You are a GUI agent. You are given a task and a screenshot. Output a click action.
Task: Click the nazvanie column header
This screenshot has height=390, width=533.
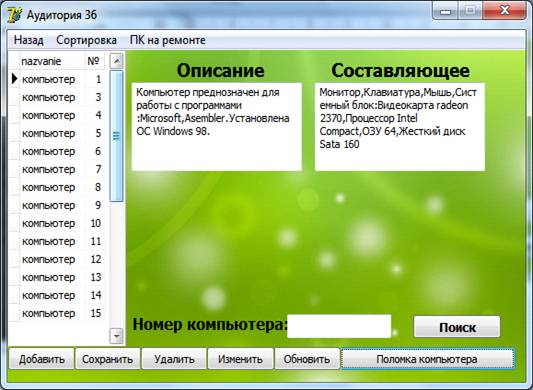pyautogui.click(x=52, y=61)
